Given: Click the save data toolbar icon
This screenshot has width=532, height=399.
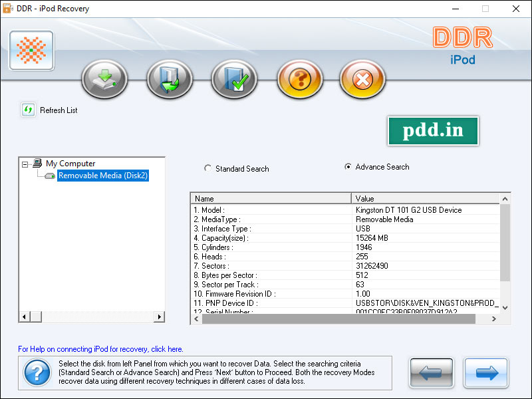Looking at the screenshot, I should point(169,78).
